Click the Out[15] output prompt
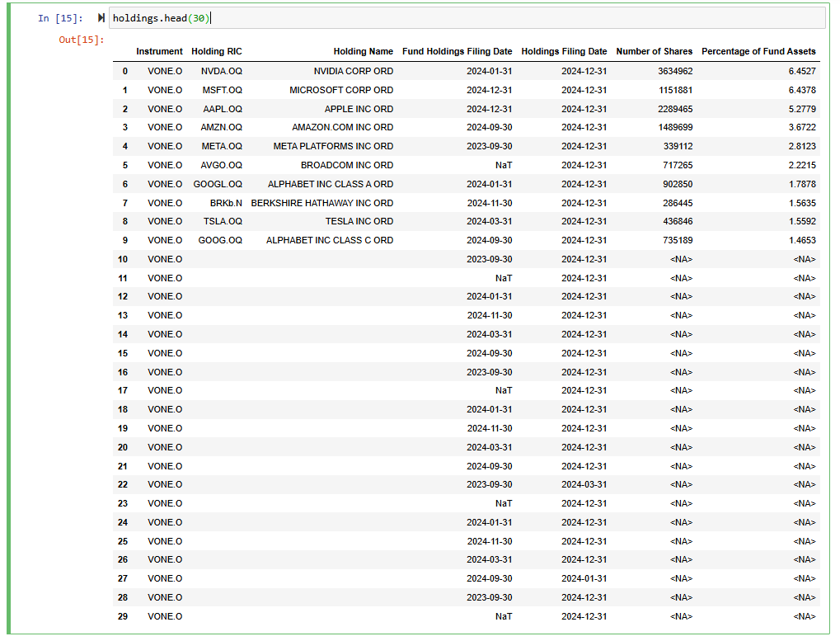Screen dimensions: 840x641 [x=82, y=40]
